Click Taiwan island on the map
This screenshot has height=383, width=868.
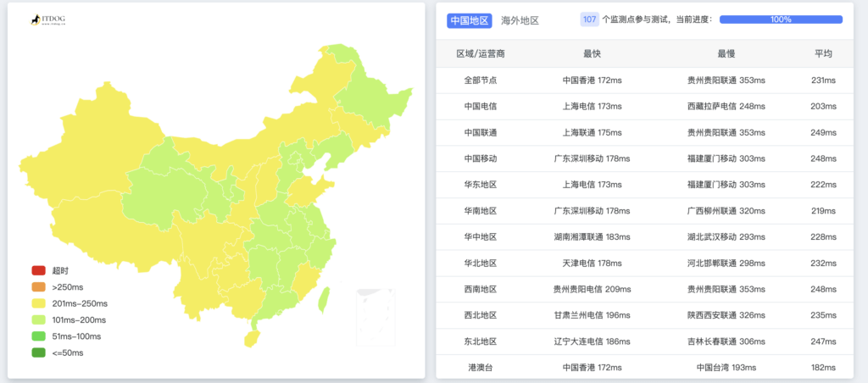pos(324,300)
